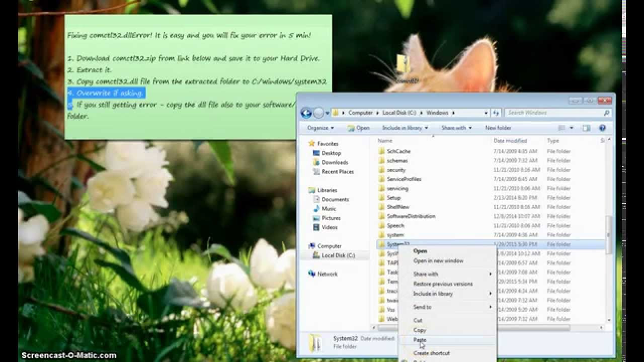Select the lowercase system folder icon
The image size is (644, 362).
click(x=381, y=235)
